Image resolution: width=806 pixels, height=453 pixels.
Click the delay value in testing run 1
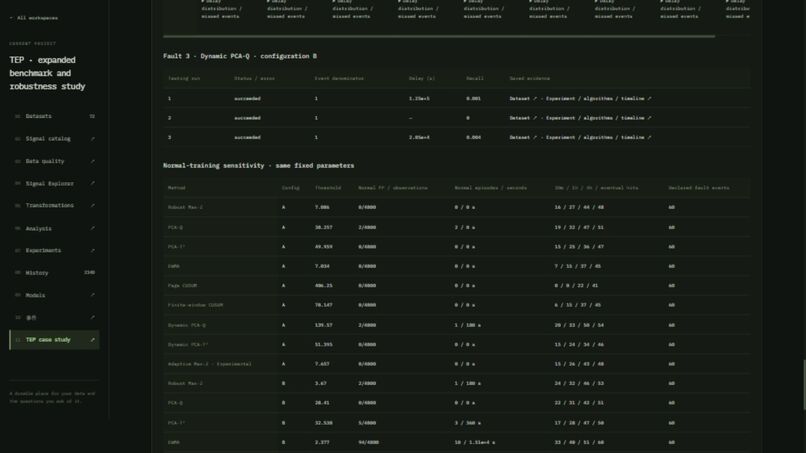point(419,98)
